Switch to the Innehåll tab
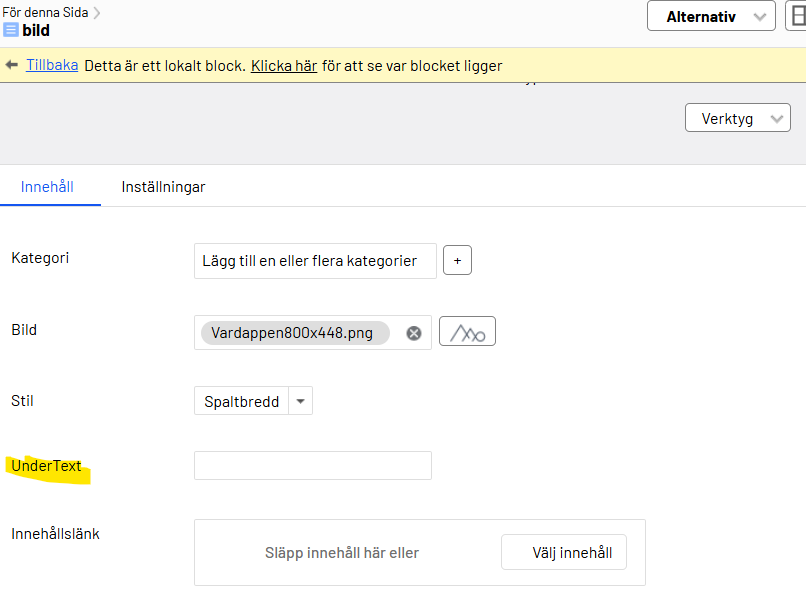Viewport: 806px width, 612px height. tap(47, 187)
